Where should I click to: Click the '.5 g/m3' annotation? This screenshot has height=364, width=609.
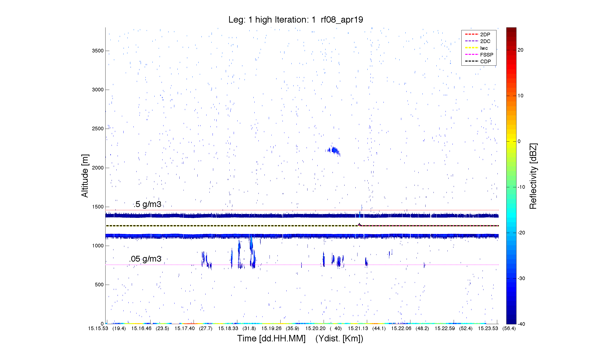147,204
